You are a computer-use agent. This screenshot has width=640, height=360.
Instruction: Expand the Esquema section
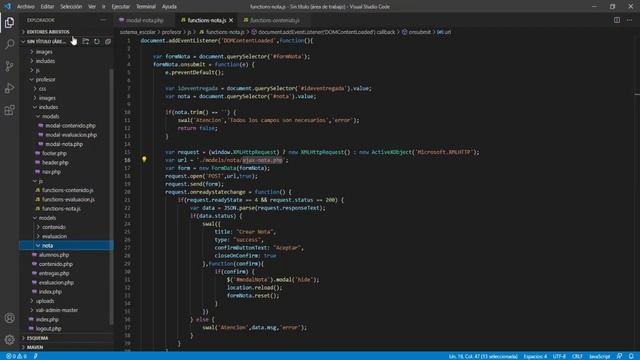point(38,338)
